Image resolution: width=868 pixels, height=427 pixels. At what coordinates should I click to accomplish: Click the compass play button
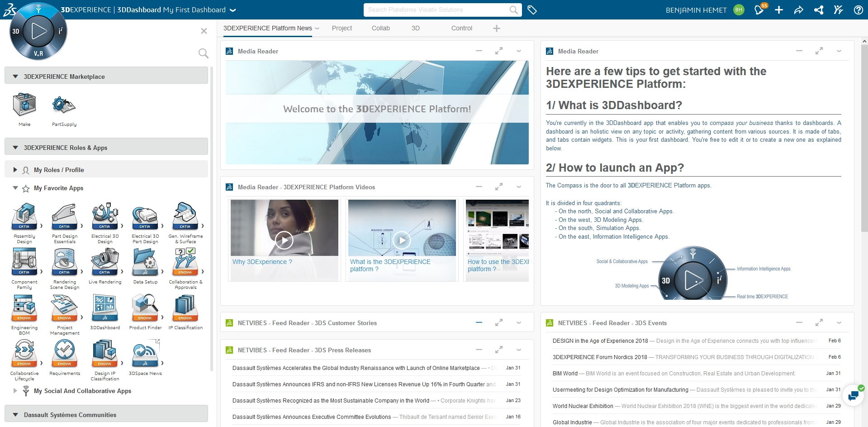point(38,31)
